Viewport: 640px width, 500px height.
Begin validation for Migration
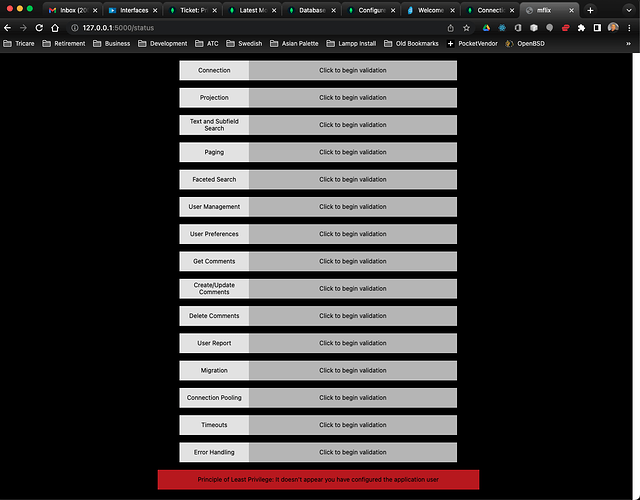click(x=353, y=371)
